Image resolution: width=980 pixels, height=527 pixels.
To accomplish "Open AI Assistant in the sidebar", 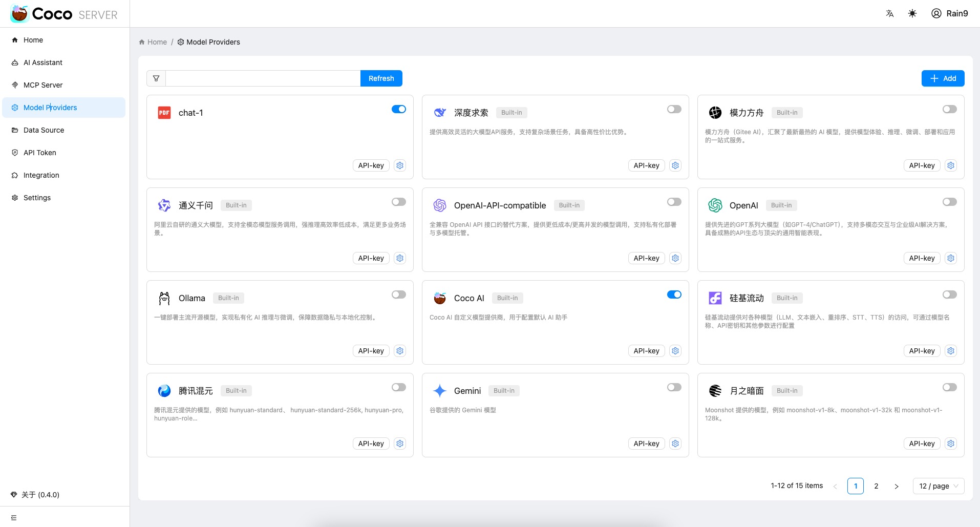I will tap(64, 62).
